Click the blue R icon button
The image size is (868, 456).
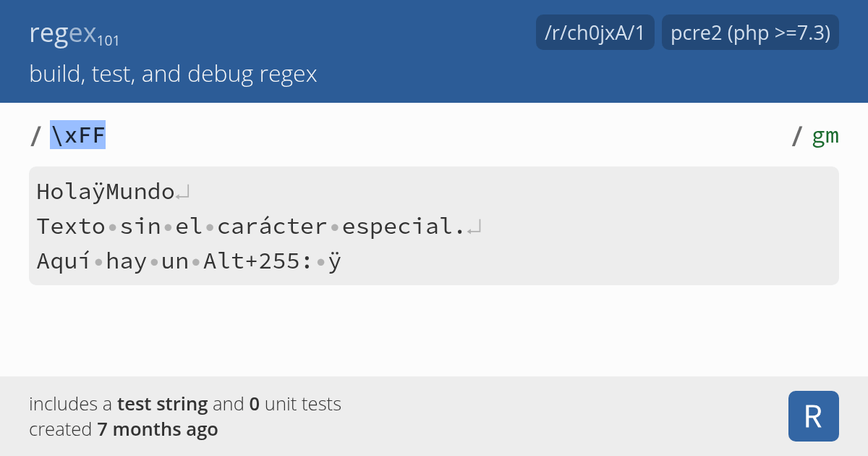813,415
